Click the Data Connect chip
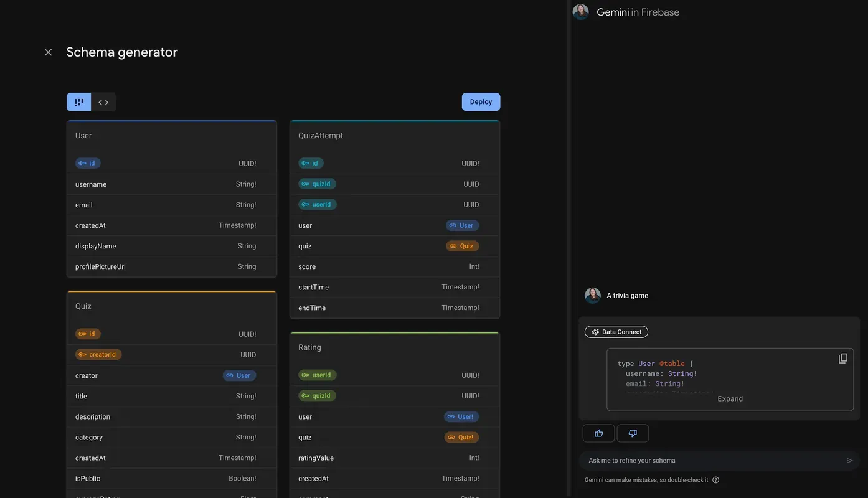 [616, 332]
